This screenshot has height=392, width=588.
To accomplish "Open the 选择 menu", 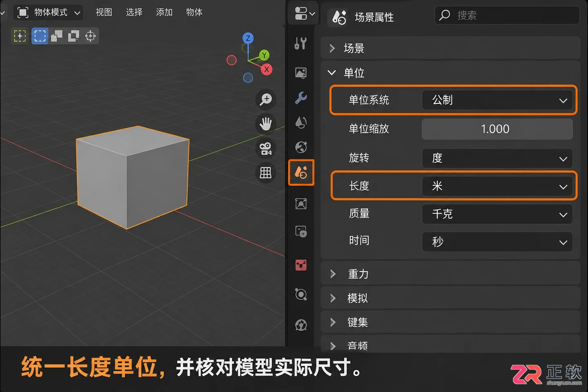I will (x=134, y=12).
